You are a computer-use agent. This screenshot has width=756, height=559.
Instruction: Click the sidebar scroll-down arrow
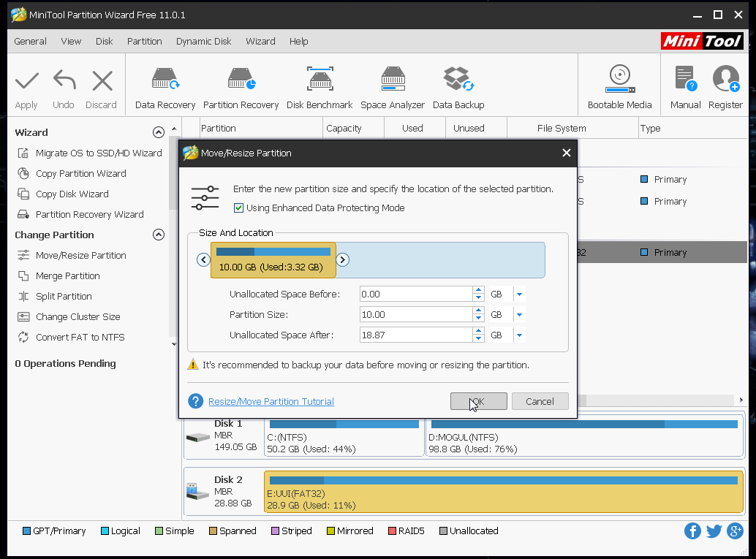tap(174, 343)
